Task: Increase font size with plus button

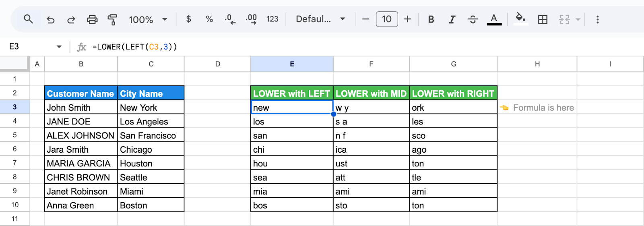Action: click(x=407, y=19)
